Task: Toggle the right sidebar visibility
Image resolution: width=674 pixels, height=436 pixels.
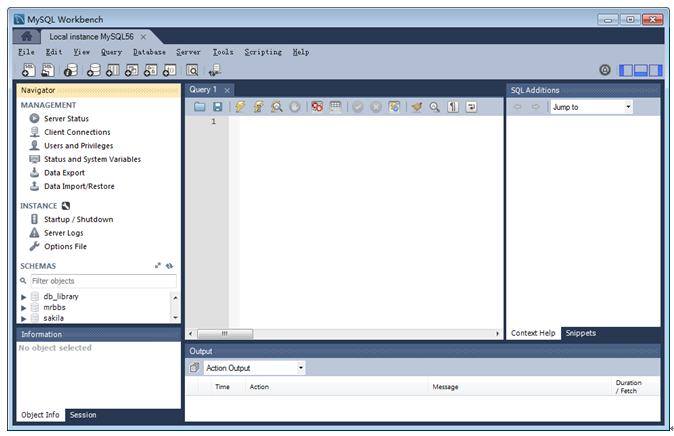Action: click(x=656, y=70)
